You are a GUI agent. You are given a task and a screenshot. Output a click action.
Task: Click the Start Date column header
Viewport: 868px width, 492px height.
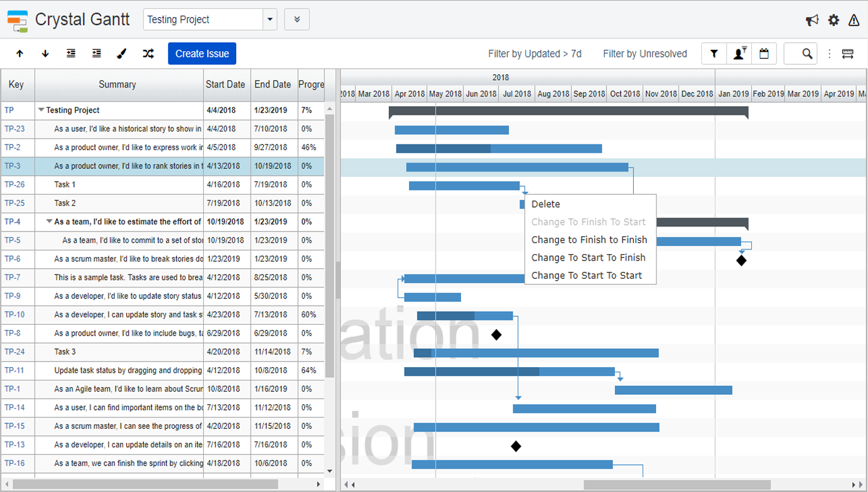pyautogui.click(x=227, y=85)
